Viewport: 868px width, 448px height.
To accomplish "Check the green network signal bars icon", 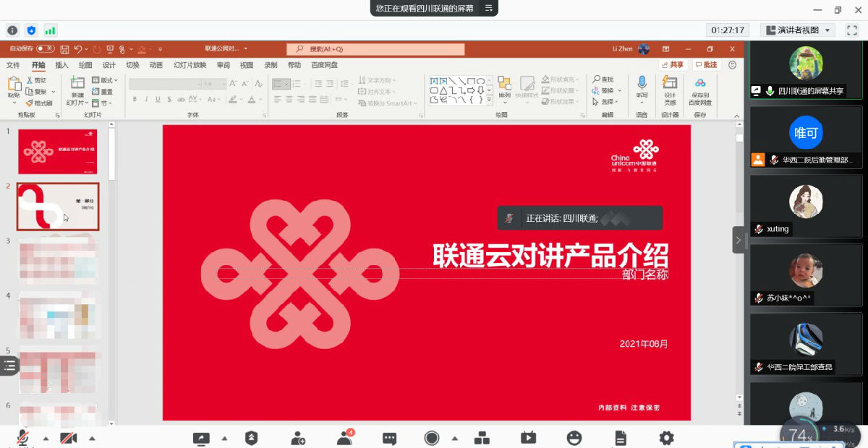I will [x=50, y=30].
